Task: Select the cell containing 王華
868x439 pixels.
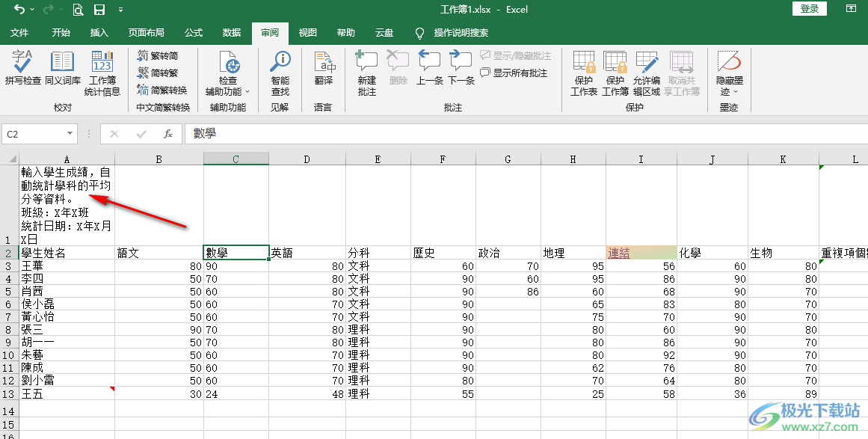Action: (67, 265)
